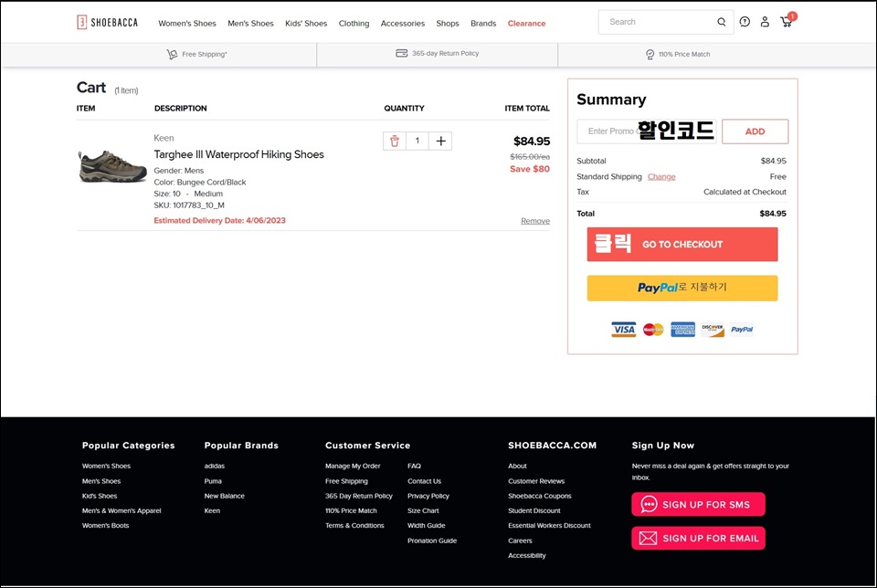This screenshot has width=877, height=588.
Task: Open the Contact Us link
Action: point(425,480)
